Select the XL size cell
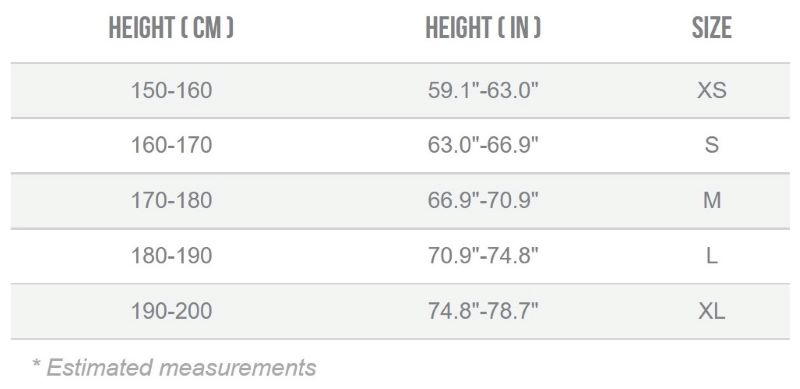The image size is (800, 389). (712, 310)
